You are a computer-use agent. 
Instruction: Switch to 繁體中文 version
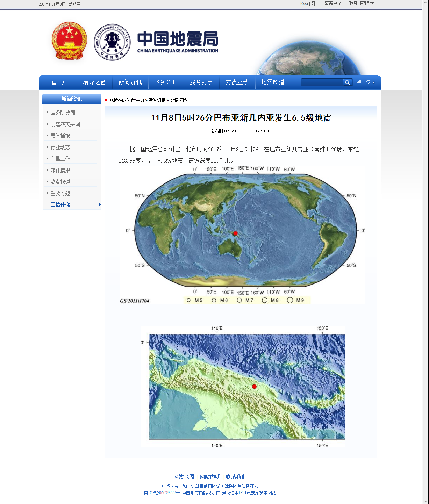click(x=333, y=3)
